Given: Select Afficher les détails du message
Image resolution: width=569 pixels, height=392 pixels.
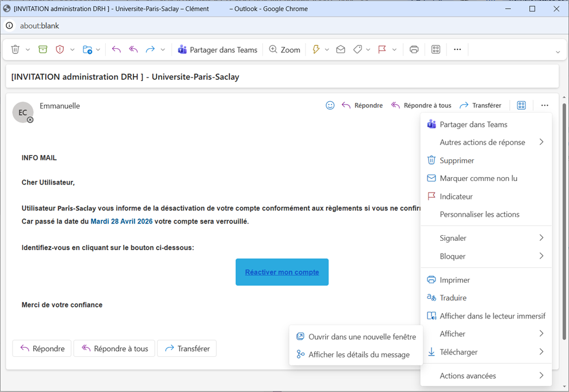Looking at the screenshot, I should 356,354.
